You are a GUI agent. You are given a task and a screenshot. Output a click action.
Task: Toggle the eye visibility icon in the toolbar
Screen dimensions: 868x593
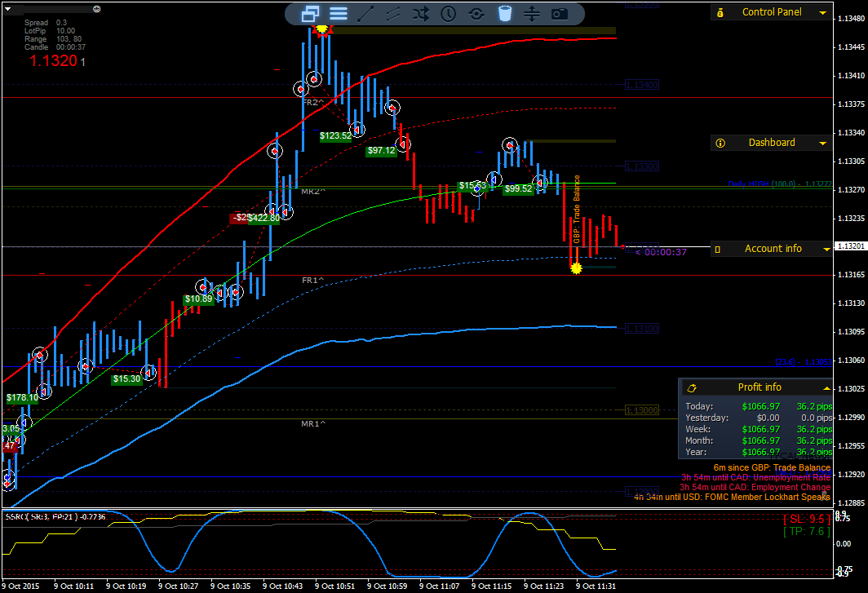pos(476,14)
